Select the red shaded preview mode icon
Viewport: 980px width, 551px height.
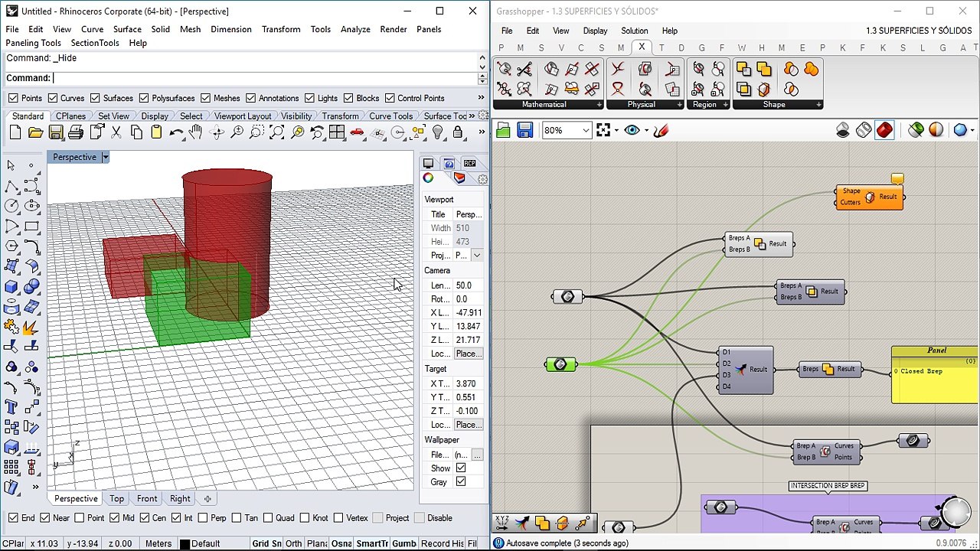tap(884, 130)
